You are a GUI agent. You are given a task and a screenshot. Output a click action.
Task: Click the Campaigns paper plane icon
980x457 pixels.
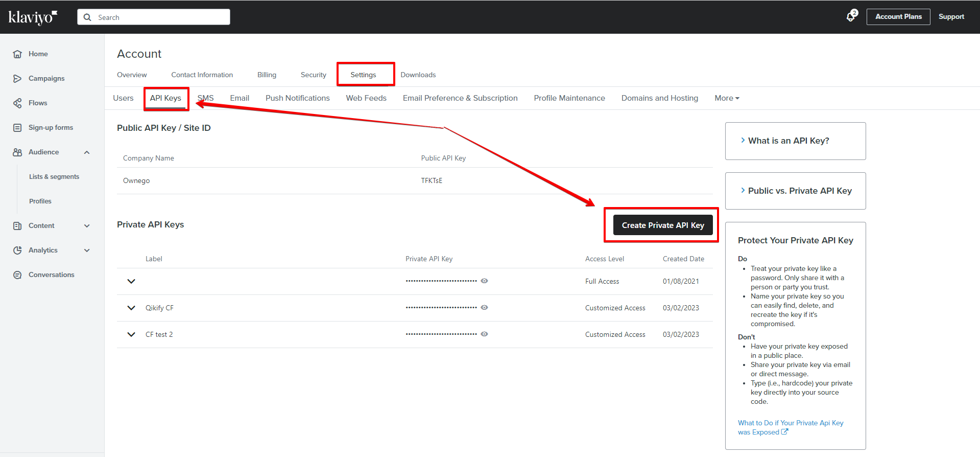17,78
